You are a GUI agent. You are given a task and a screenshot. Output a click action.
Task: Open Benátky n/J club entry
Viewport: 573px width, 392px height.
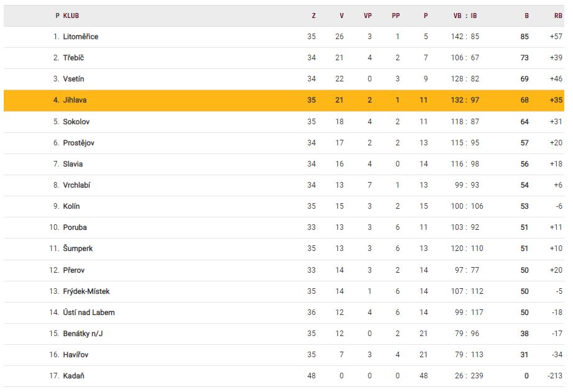click(x=83, y=334)
